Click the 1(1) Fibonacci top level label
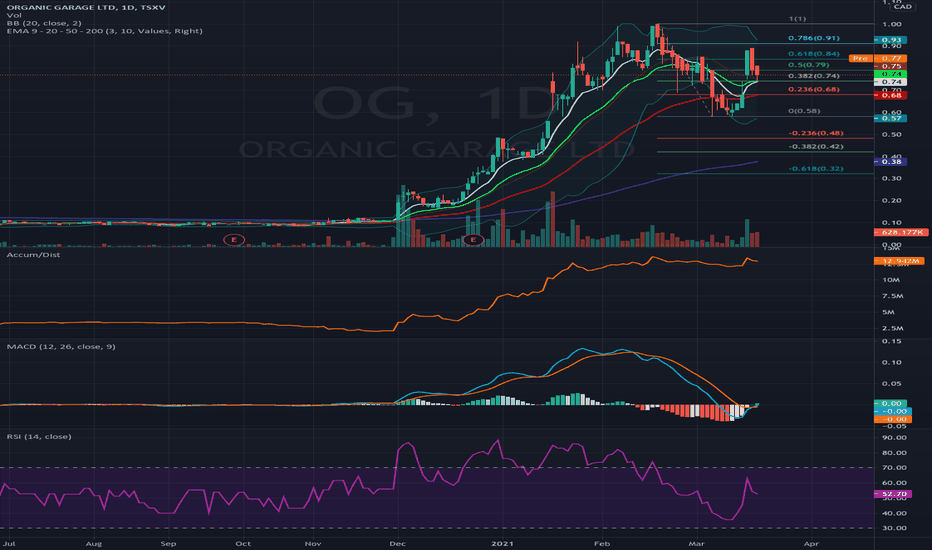Image resolution: width=932 pixels, height=550 pixels. click(797, 19)
